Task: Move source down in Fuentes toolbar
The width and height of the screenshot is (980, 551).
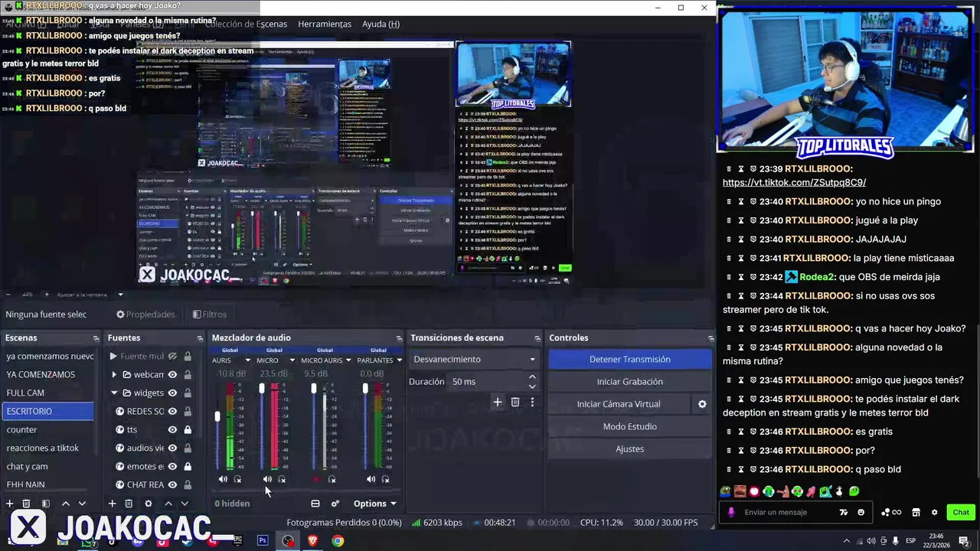Action: 185,504
